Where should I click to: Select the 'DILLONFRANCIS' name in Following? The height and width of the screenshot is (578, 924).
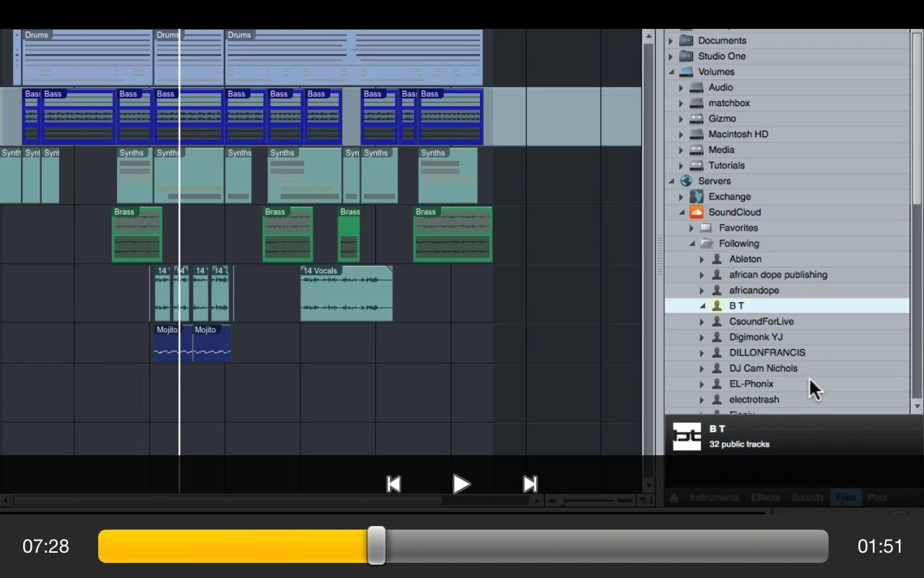(x=767, y=353)
